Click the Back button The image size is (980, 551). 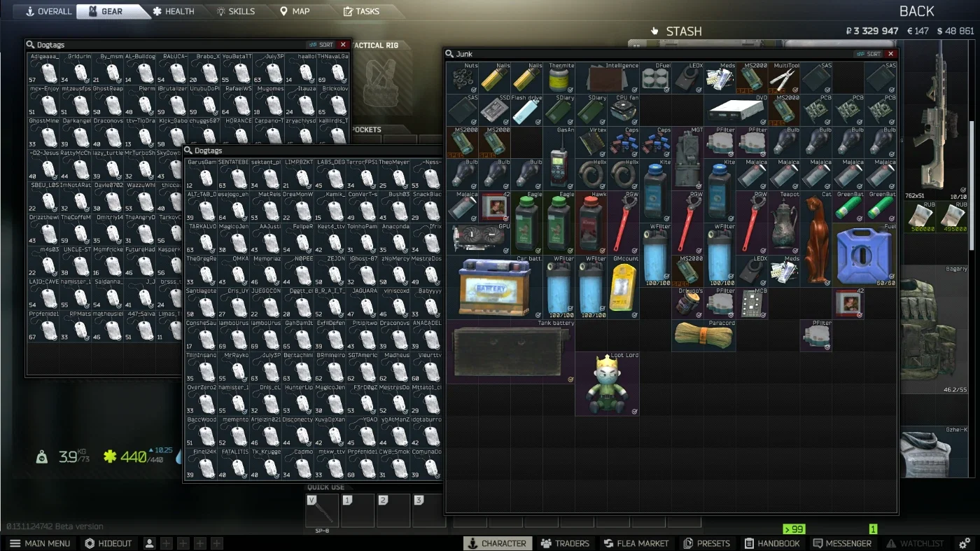tap(916, 11)
